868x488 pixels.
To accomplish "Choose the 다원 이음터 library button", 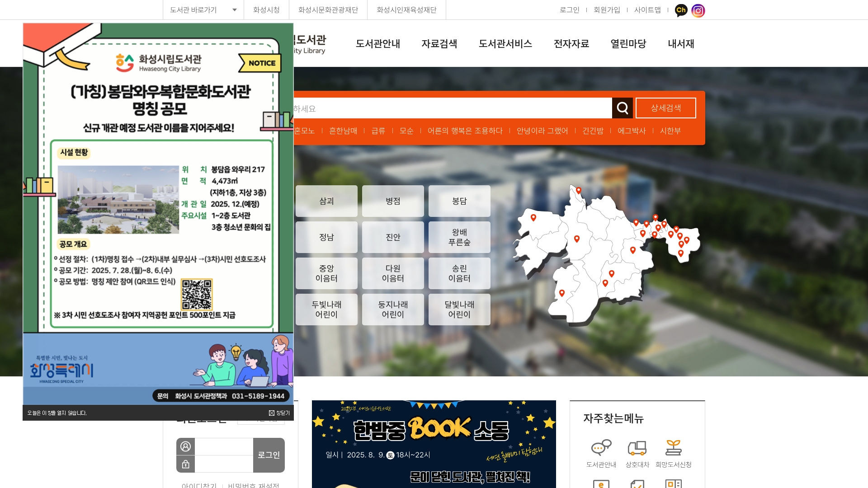I will pyautogui.click(x=393, y=273).
